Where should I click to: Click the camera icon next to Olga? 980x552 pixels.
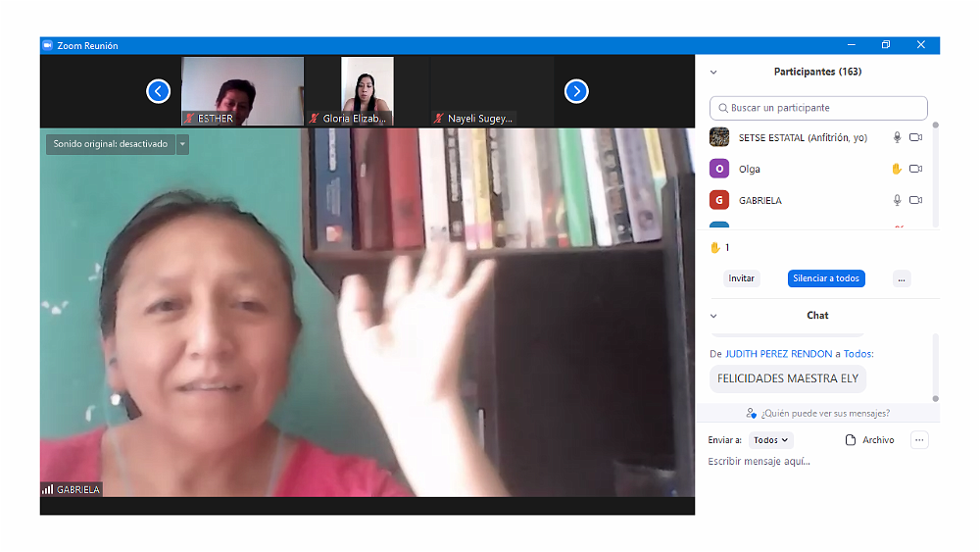(915, 169)
